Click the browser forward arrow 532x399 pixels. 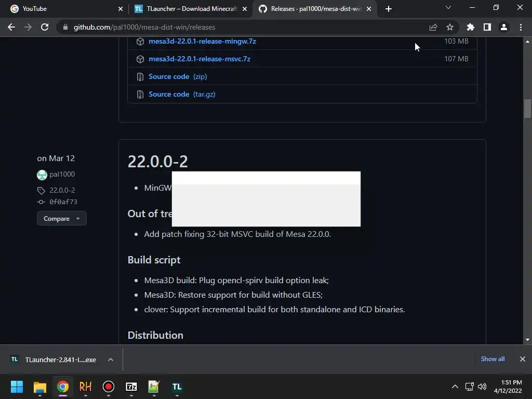[28, 27]
